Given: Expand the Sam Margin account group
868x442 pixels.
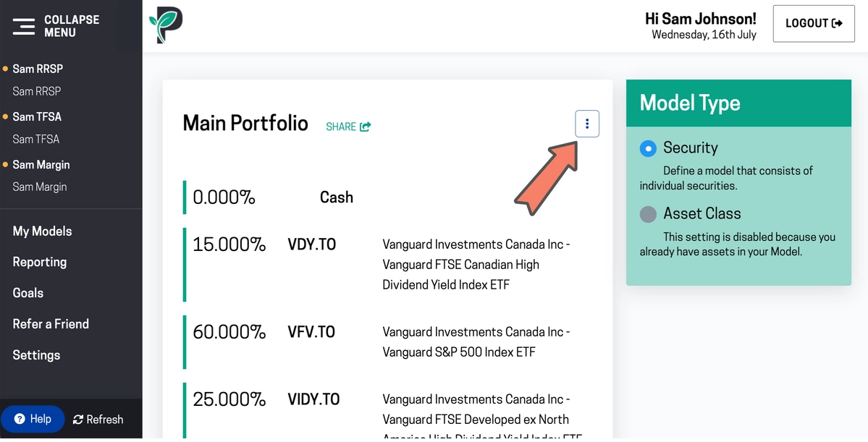Looking at the screenshot, I should point(41,164).
